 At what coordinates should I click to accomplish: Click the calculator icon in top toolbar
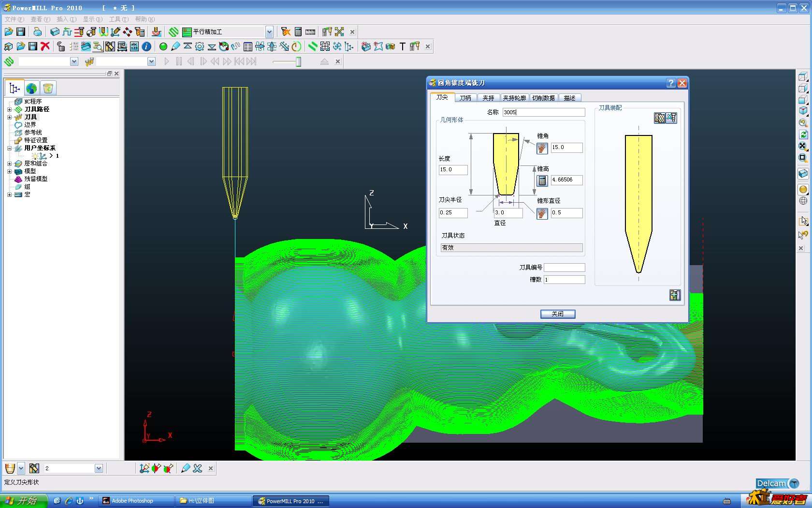[298, 32]
